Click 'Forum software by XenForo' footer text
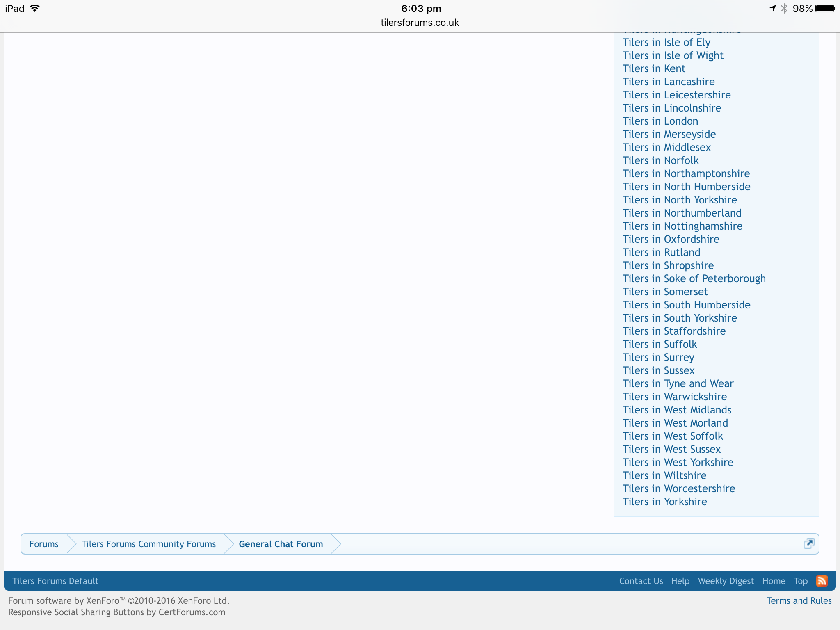Viewport: 840px width, 630px height. click(119, 600)
